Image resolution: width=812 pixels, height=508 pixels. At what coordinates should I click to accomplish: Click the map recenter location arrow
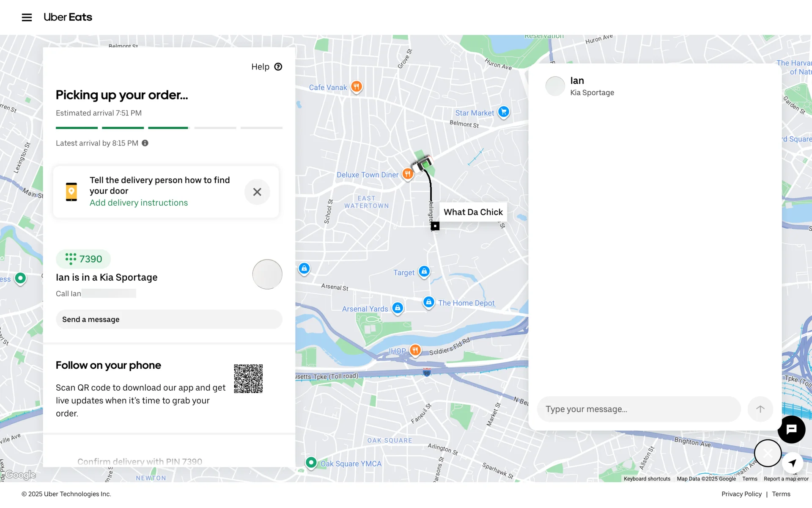[x=793, y=462]
